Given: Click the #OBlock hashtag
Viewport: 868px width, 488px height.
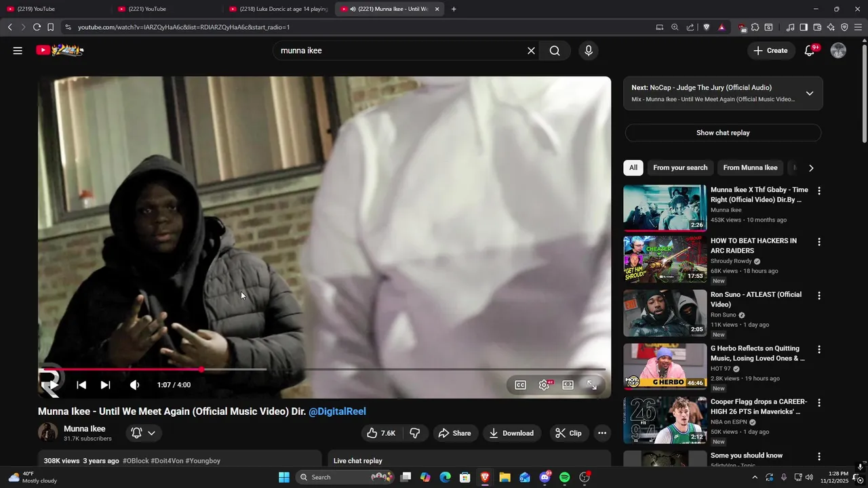Looking at the screenshot, I should (135, 461).
